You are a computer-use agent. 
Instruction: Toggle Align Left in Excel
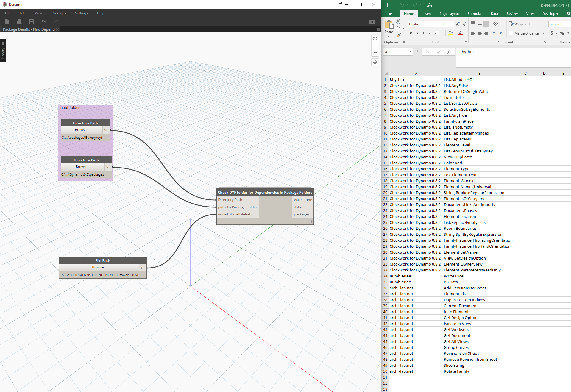coord(473,33)
